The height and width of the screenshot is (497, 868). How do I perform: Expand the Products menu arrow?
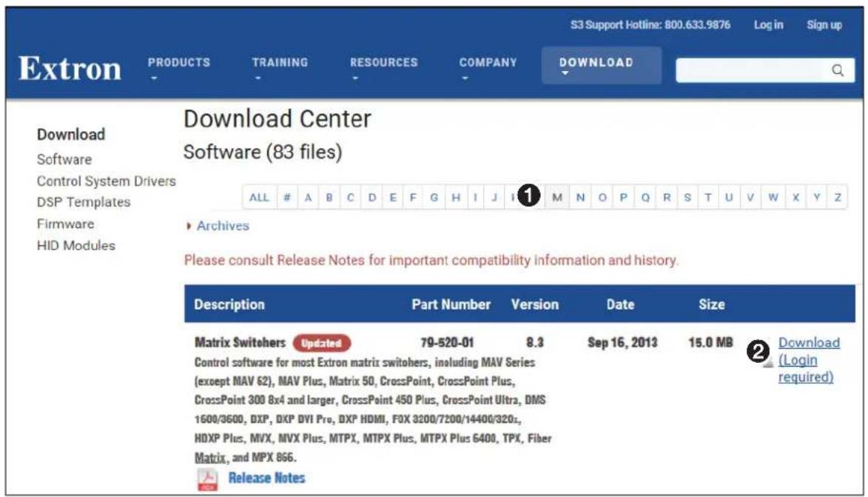pyautogui.click(x=154, y=78)
